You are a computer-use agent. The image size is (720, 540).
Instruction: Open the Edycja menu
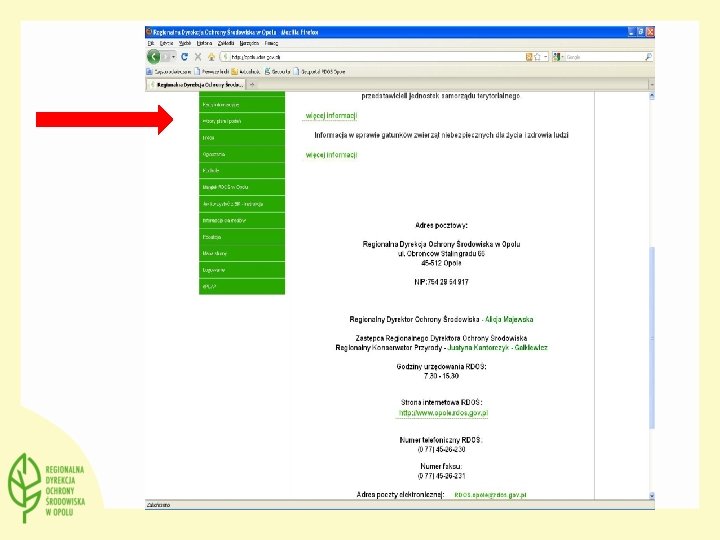click(x=166, y=43)
